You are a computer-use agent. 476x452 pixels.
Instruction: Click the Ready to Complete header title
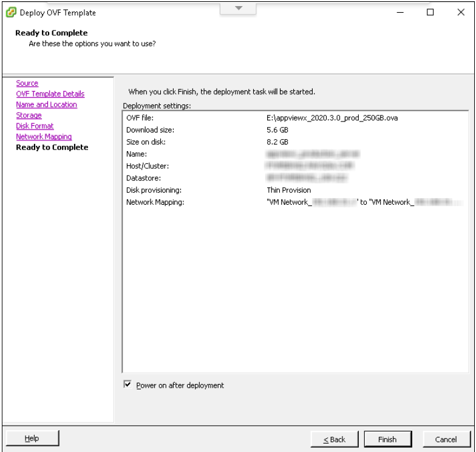point(52,33)
